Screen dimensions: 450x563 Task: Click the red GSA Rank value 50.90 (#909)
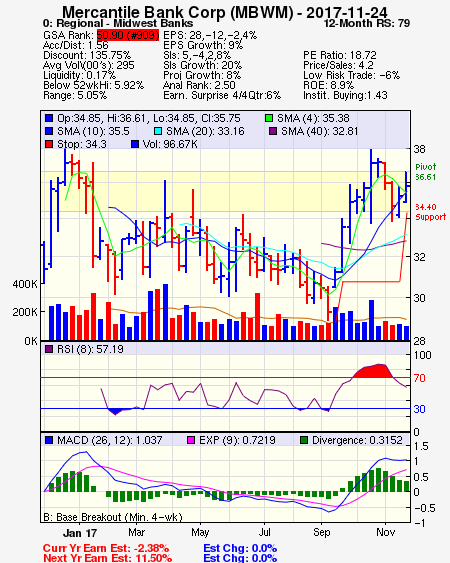128,35
